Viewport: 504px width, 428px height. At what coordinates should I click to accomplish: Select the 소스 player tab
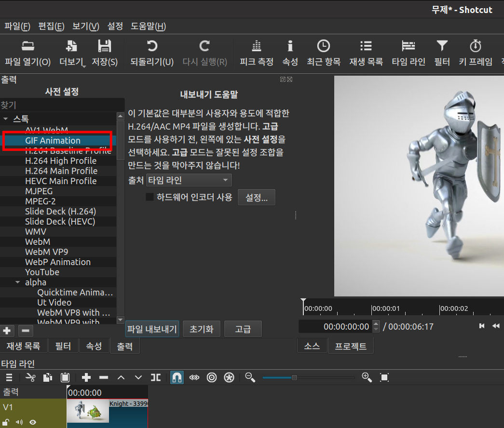pos(312,346)
